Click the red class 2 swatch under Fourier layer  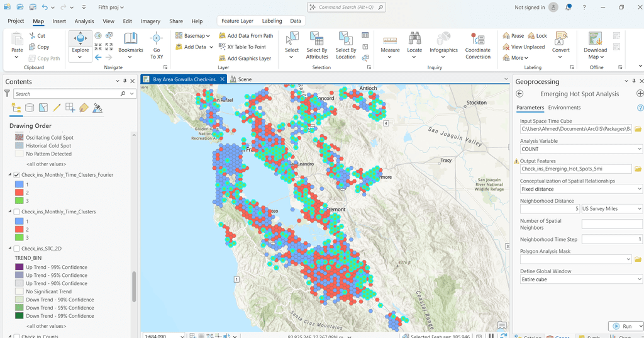[x=19, y=193]
